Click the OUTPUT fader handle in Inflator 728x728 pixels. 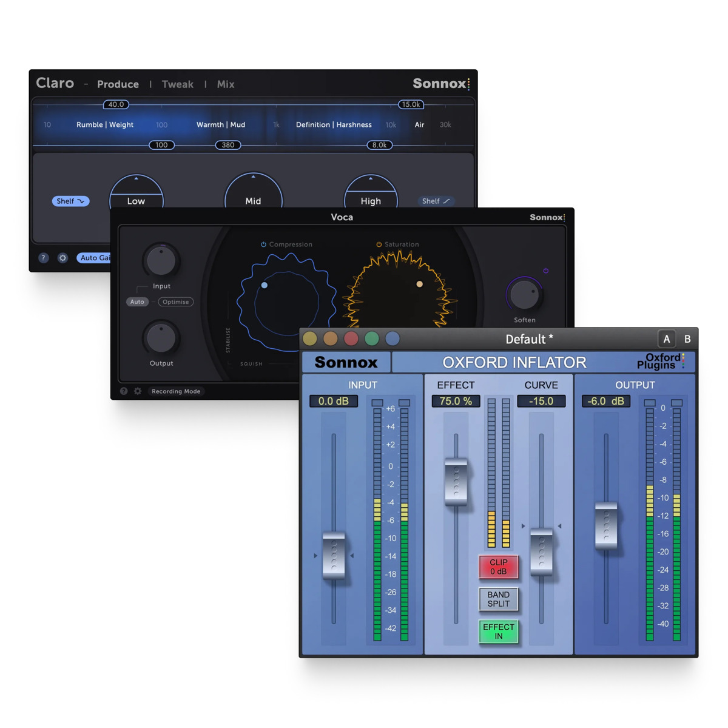(x=606, y=525)
